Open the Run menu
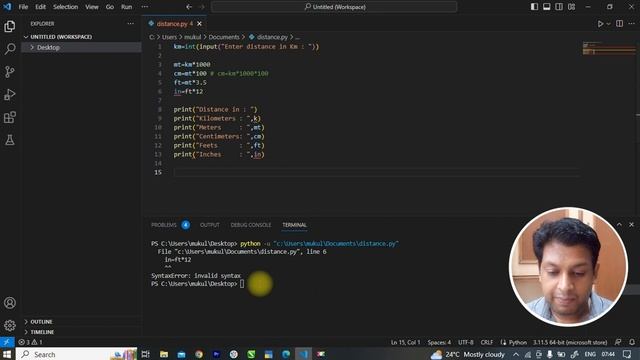The height and width of the screenshot is (360, 640). [x=127, y=7]
